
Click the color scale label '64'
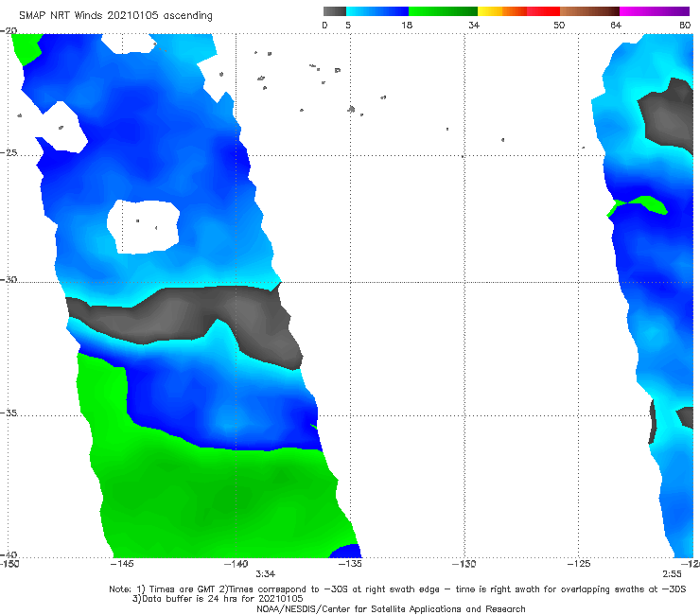616,26
